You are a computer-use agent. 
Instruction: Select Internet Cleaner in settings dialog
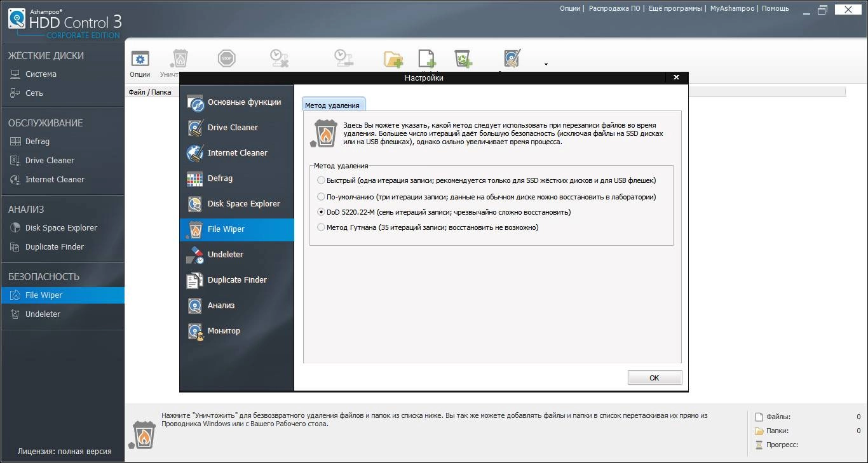click(x=237, y=153)
